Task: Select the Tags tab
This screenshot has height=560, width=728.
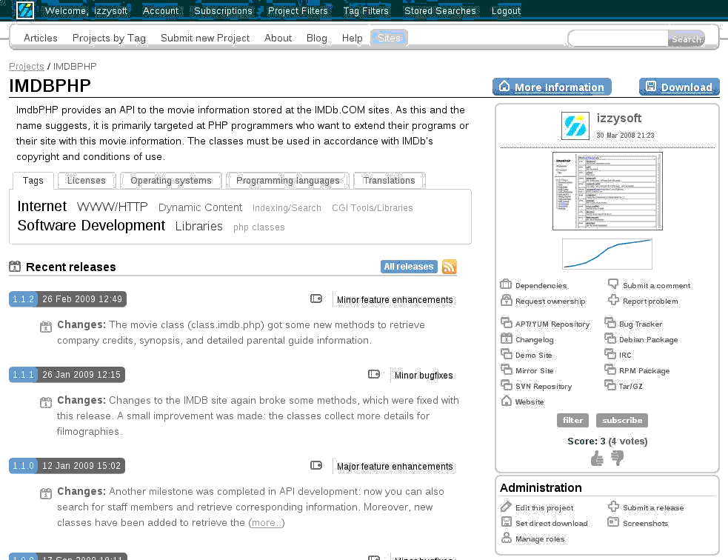Action: 33,180
